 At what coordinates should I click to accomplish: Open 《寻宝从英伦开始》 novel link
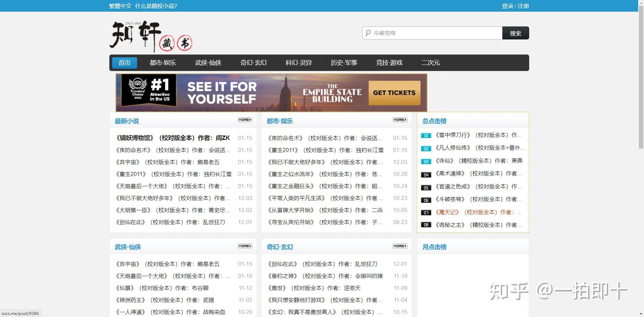[325, 222]
